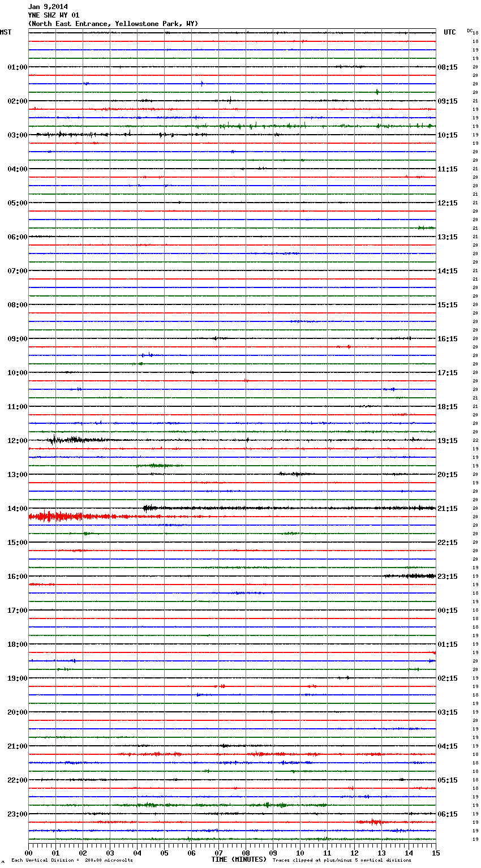Click the 12:15 UTC time label

click(x=448, y=203)
